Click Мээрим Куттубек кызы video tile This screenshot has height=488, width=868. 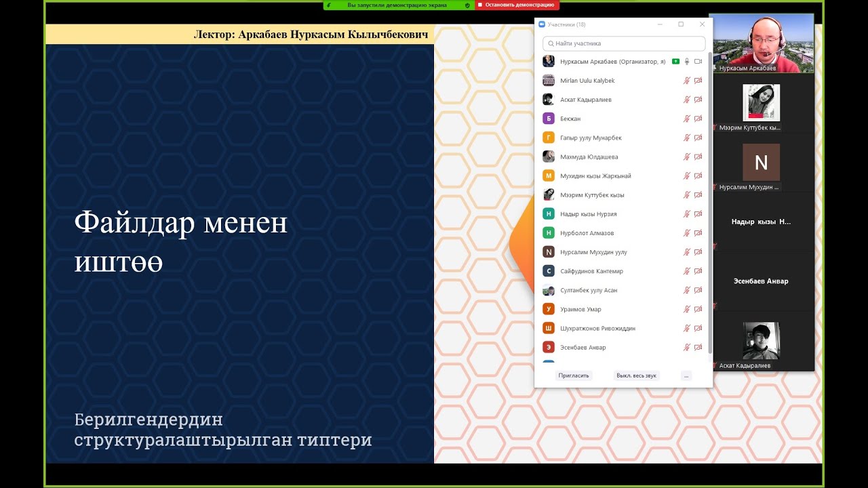[x=762, y=103]
